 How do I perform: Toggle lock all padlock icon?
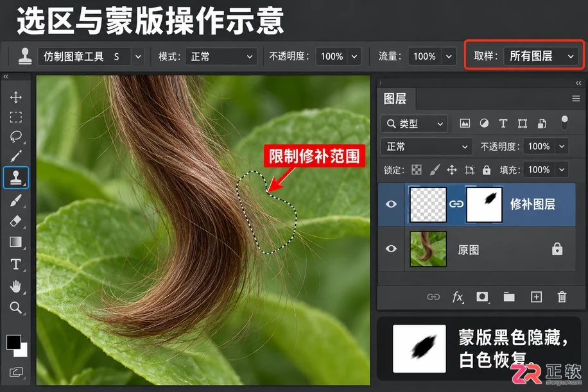point(487,170)
